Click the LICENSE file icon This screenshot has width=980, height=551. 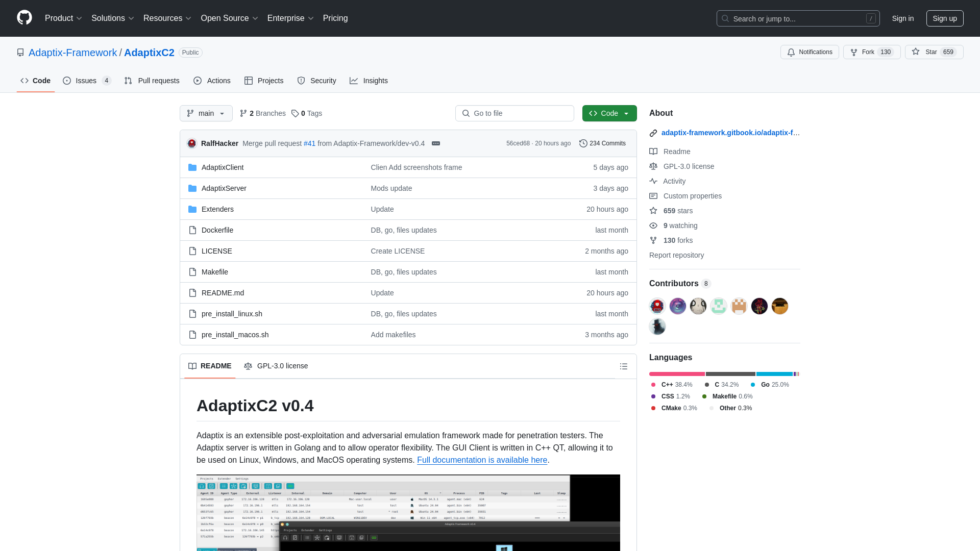coord(192,251)
